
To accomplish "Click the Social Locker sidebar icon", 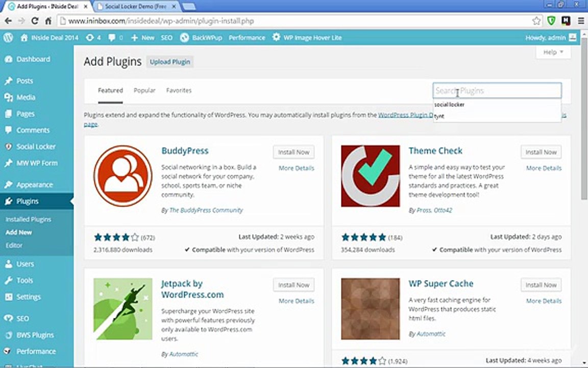I will [x=8, y=147].
